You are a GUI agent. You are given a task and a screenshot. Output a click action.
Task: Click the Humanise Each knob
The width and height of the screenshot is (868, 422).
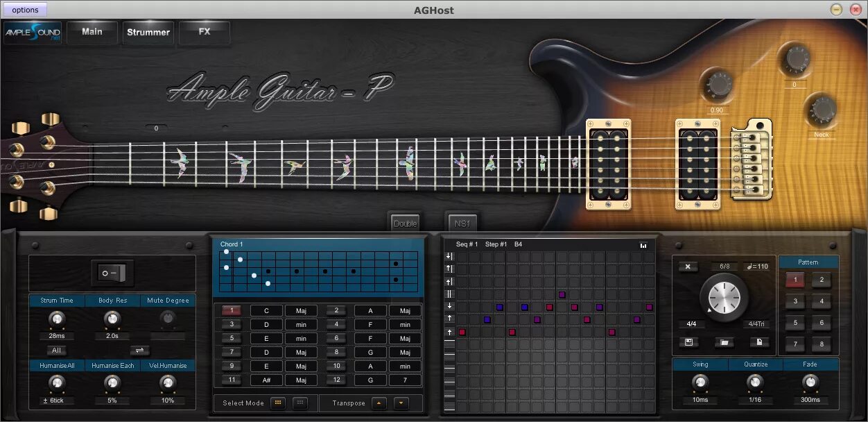(112, 382)
